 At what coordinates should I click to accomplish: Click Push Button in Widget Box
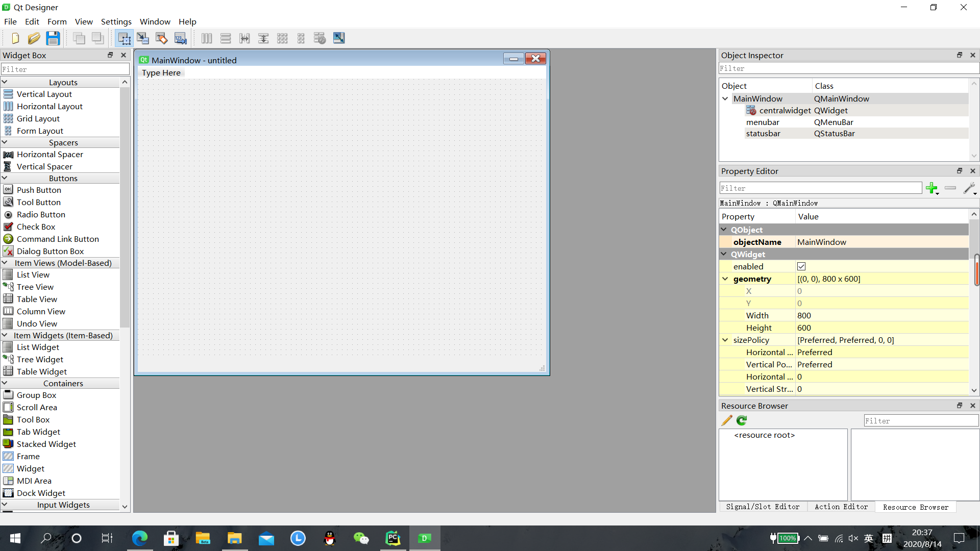click(x=39, y=190)
